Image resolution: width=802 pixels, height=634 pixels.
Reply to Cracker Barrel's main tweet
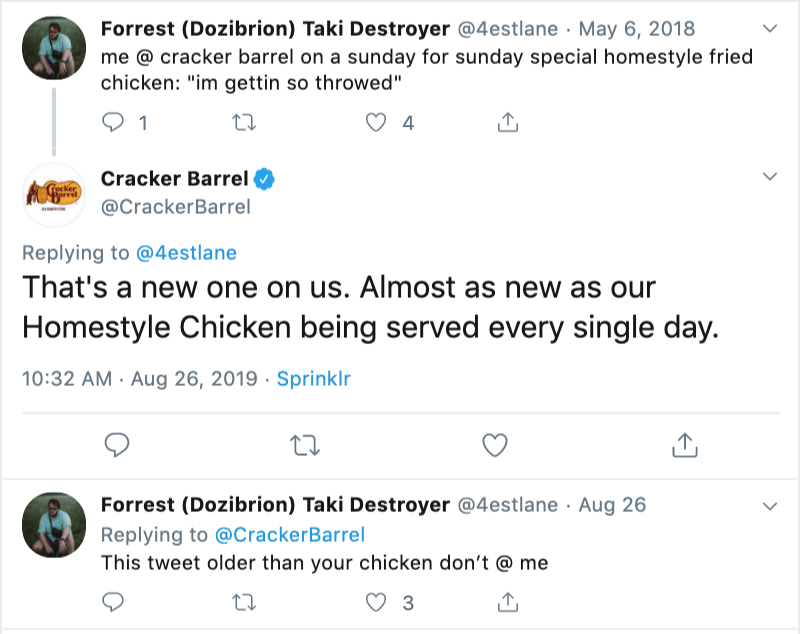tap(115, 443)
